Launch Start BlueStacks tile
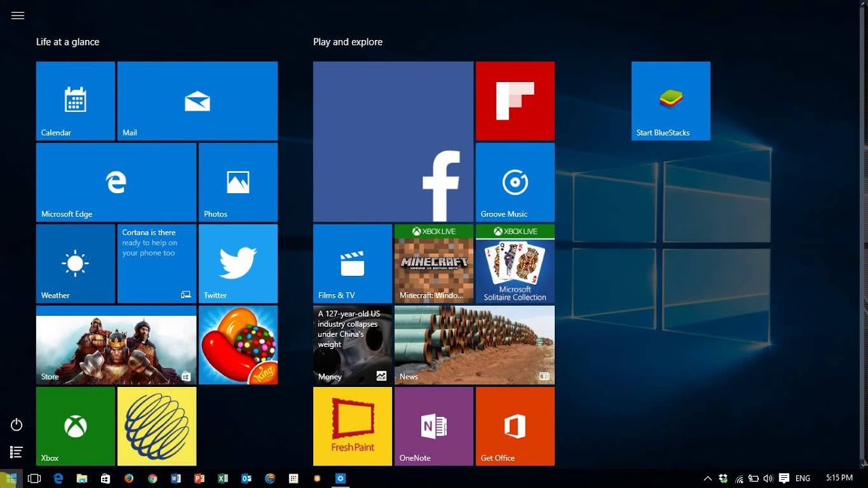 [671, 101]
